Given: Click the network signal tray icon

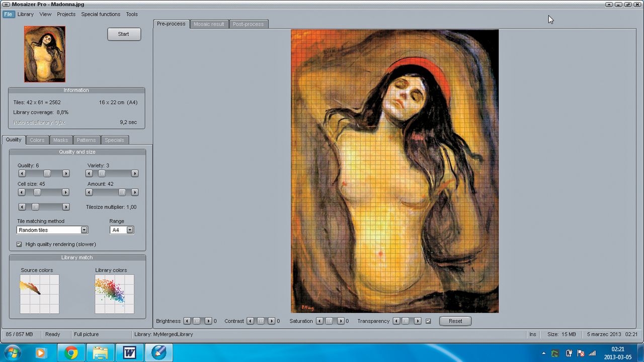Looking at the screenshot, I should [x=593, y=353].
